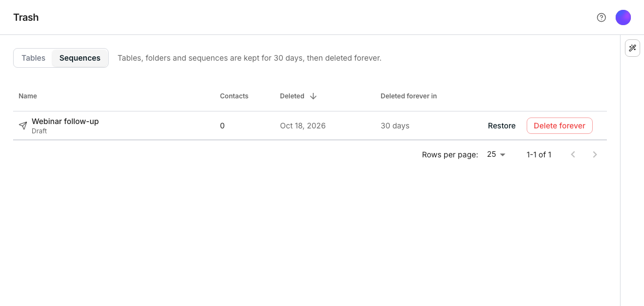Click the 30 days remaining cell
The height and width of the screenshot is (306, 644).
[x=395, y=126]
